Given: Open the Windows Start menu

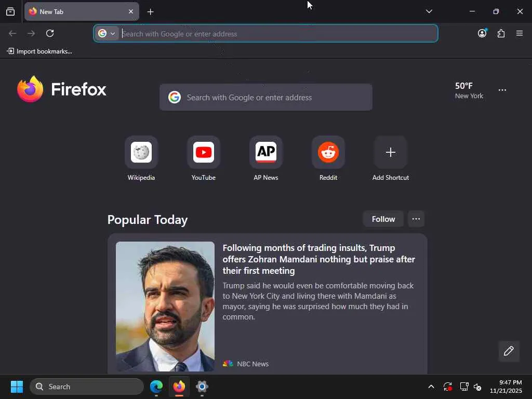Looking at the screenshot, I should click(17, 387).
